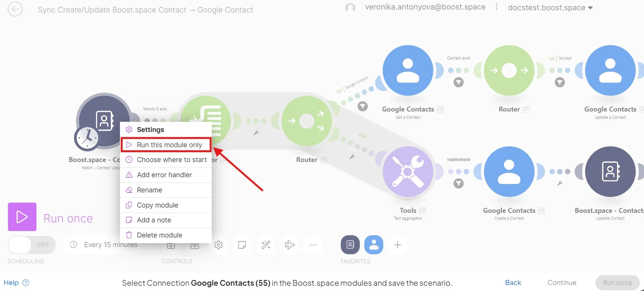
Task: Select Choose where to start
Action: pos(166,160)
